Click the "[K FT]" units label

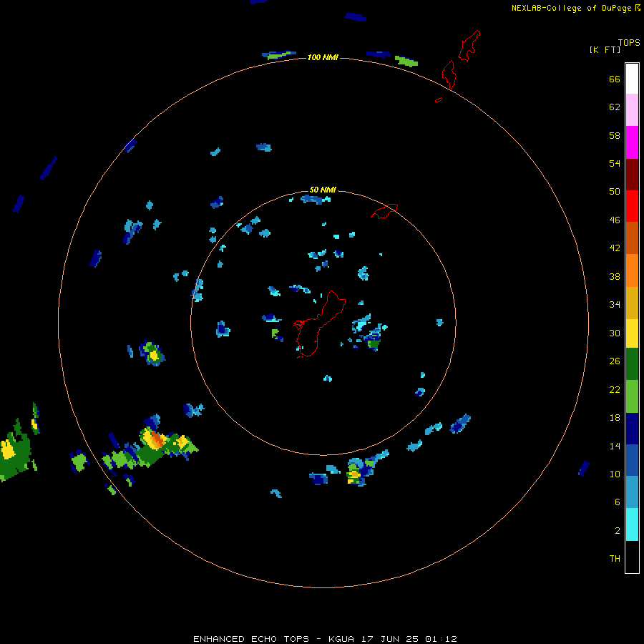tap(605, 49)
